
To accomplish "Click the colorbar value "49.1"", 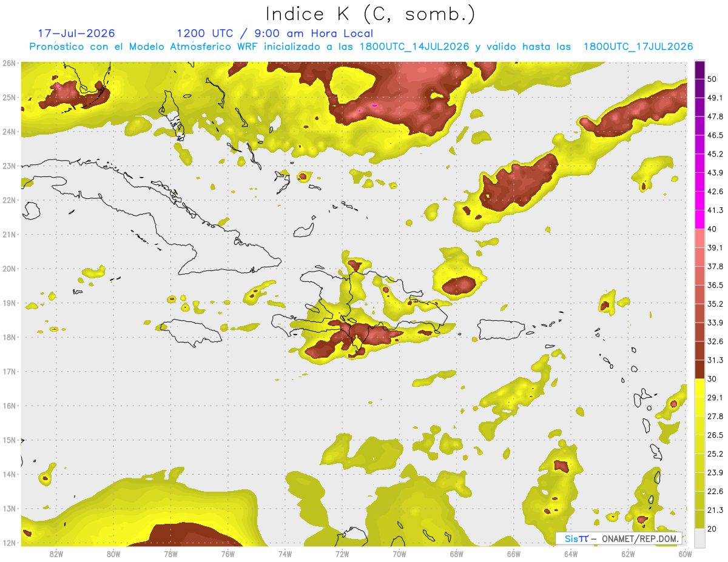I will click(x=715, y=98).
